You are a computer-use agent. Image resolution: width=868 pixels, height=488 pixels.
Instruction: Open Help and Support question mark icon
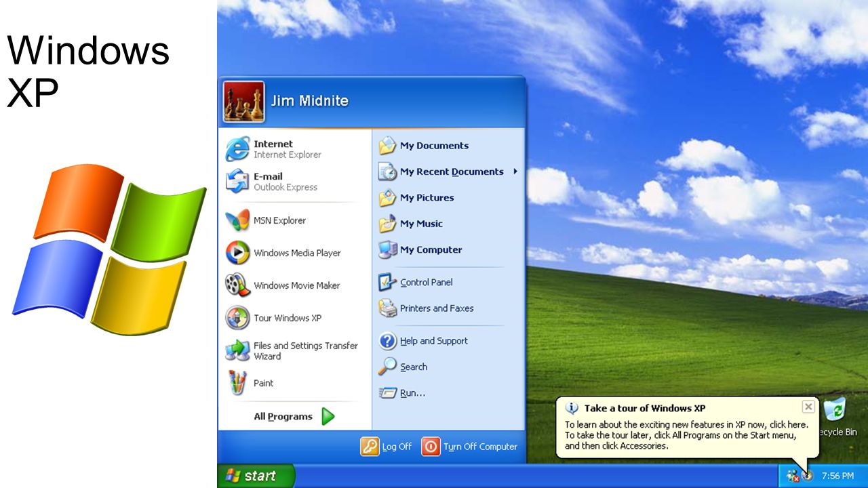pos(387,341)
